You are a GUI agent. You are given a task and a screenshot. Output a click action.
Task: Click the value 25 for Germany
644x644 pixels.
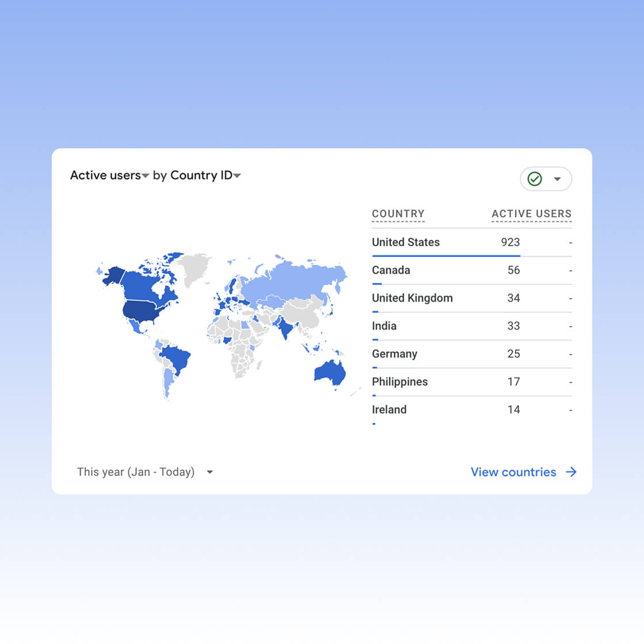coord(513,354)
